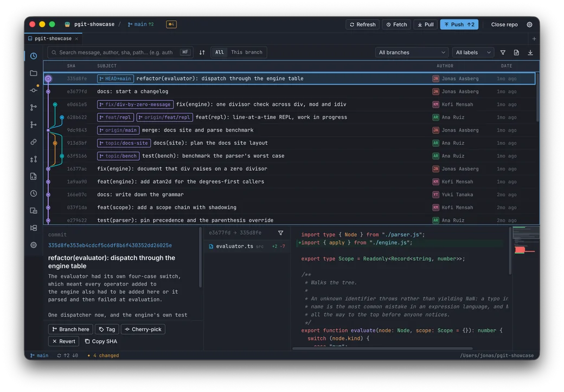The image size is (564, 392).
Task: Click the Cherry-pick button
Action: [x=143, y=329]
